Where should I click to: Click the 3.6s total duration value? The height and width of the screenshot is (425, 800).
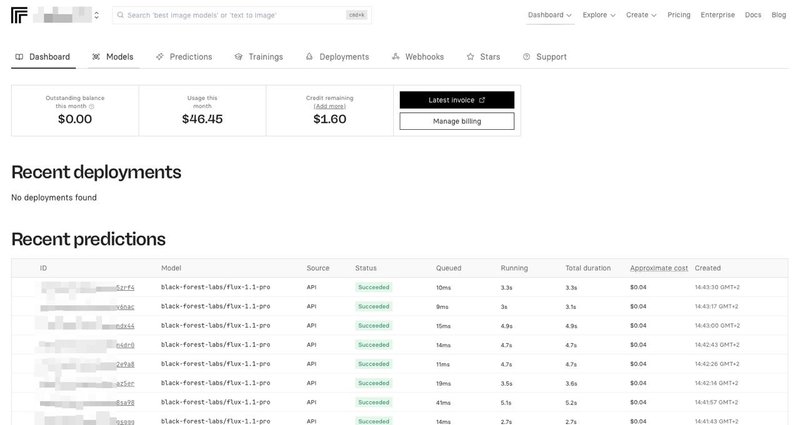coord(571,383)
